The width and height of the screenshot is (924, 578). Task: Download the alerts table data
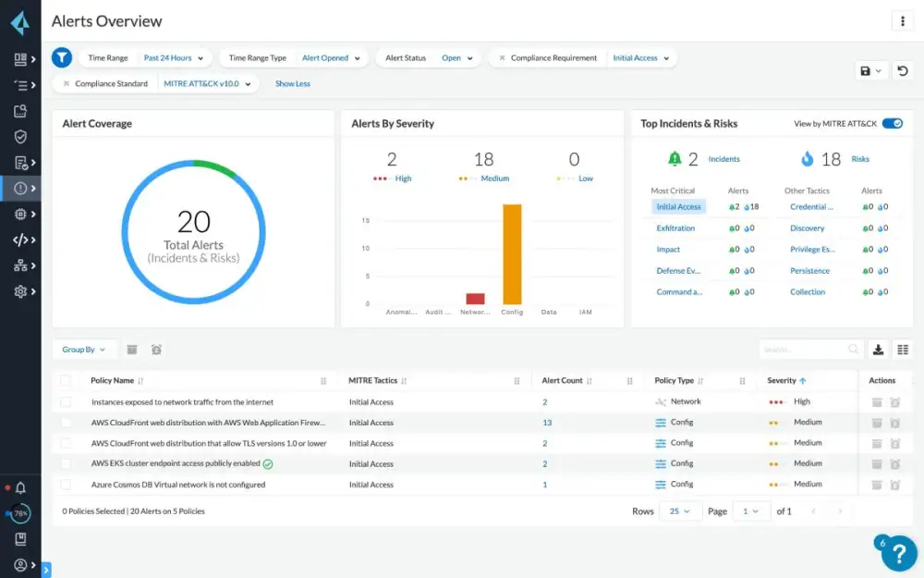pos(878,350)
